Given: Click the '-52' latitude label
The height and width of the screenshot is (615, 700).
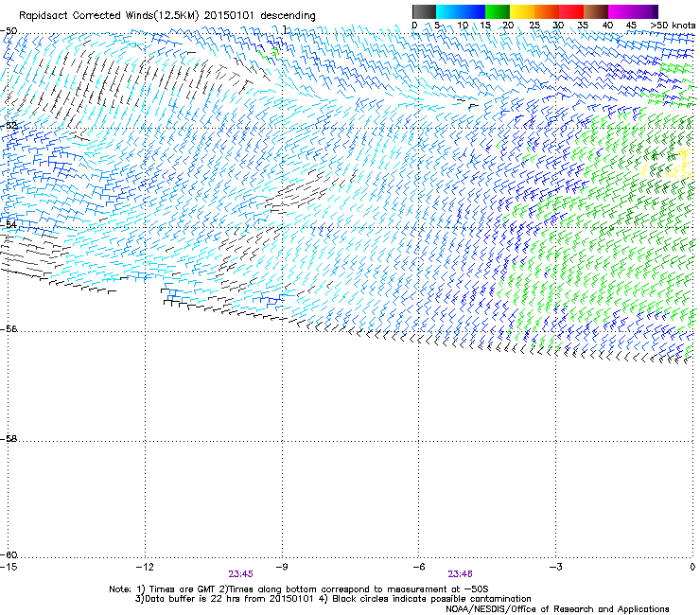Looking at the screenshot, I should click(9, 126).
